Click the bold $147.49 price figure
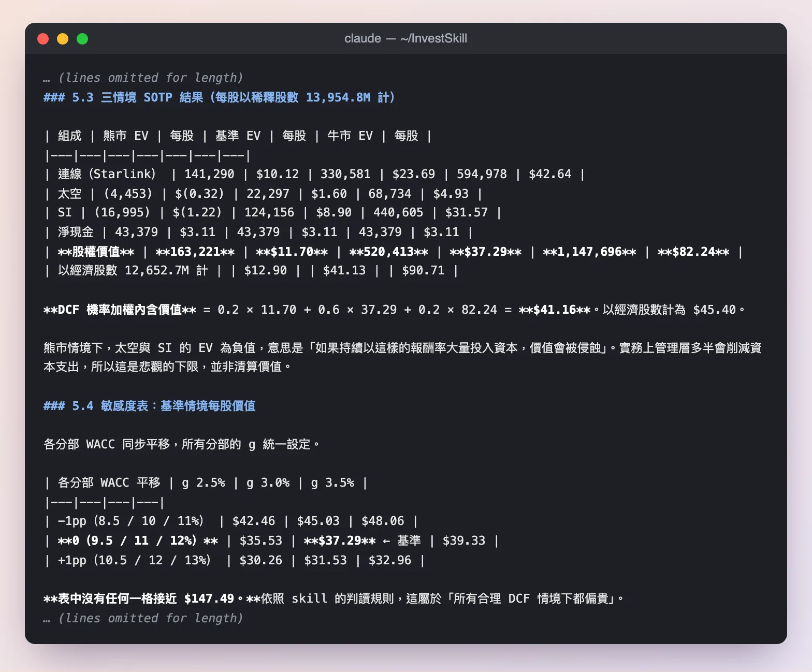 [209, 598]
